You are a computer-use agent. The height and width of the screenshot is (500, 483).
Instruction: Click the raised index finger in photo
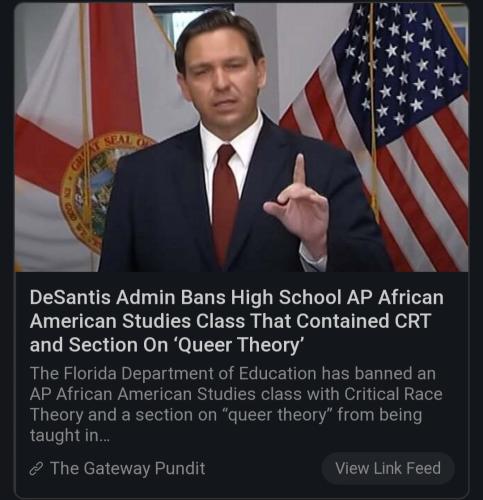pos(300,173)
